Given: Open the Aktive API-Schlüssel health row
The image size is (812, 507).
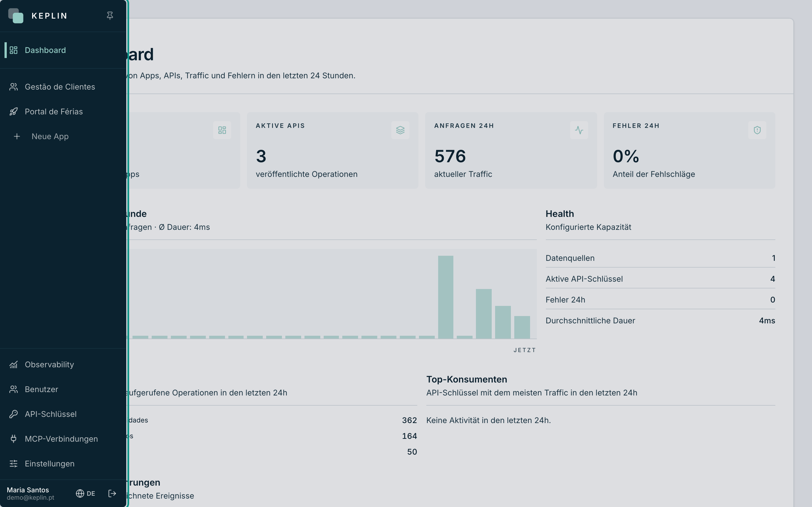Looking at the screenshot, I should [x=660, y=279].
